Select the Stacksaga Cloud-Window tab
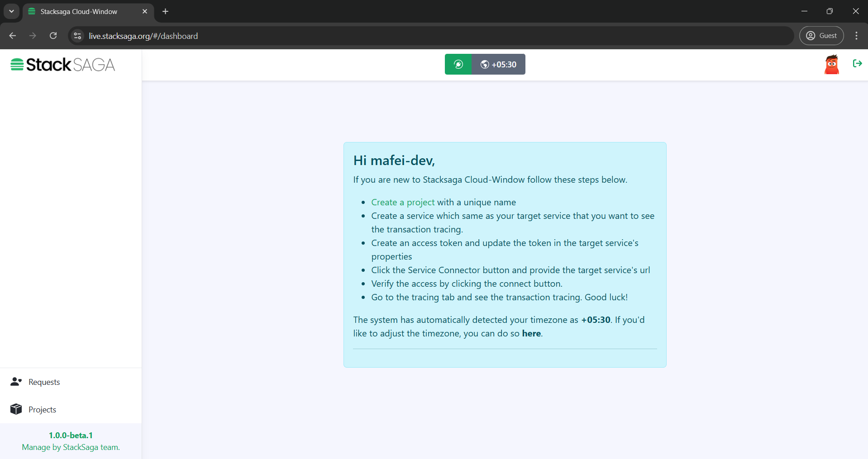The height and width of the screenshot is (459, 868). tap(88, 11)
